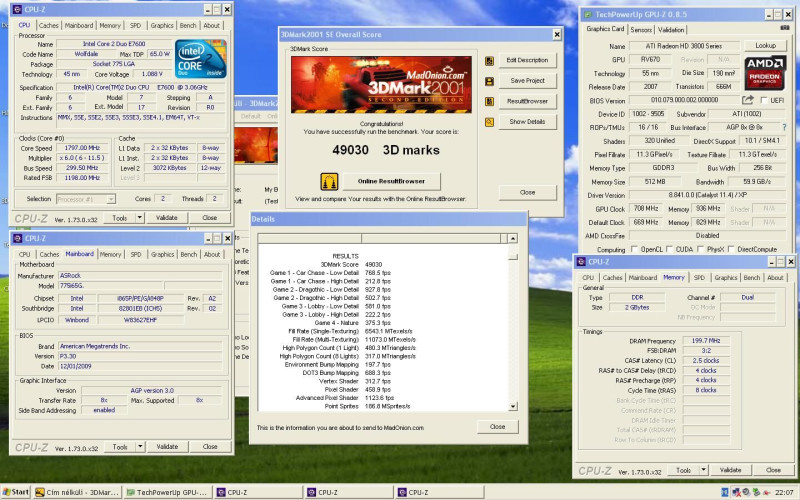Toggle the PhysX checkbox
Screen dimensions: 800x500
coord(701,249)
